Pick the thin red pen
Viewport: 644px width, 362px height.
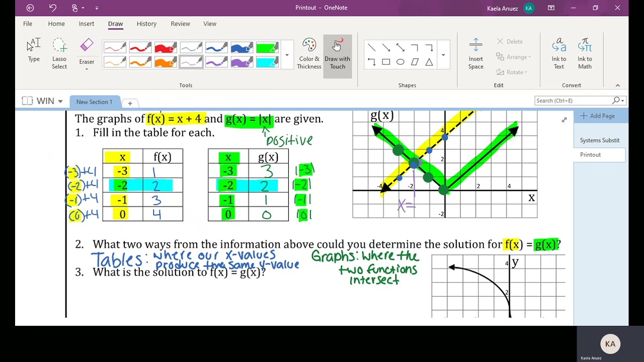point(115,48)
